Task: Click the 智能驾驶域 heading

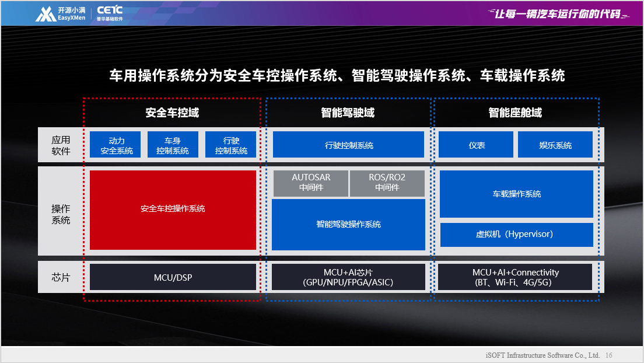Action: pyautogui.click(x=348, y=113)
